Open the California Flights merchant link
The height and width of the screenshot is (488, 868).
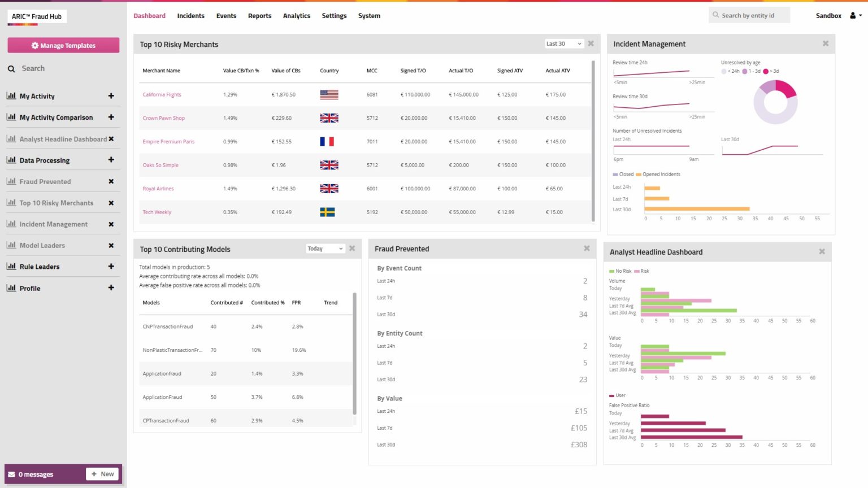click(162, 94)
